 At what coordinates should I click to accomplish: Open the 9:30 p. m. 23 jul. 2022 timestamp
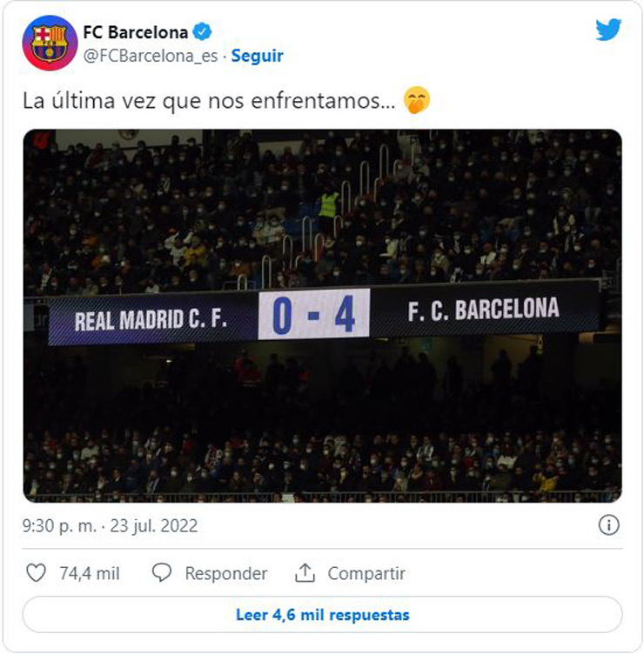(x=111, y=525)
